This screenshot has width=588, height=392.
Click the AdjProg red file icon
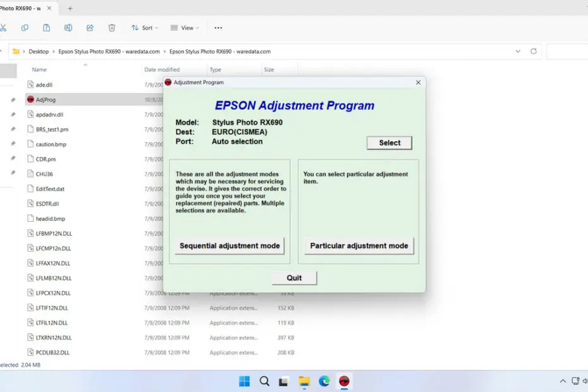coord(30,99)
